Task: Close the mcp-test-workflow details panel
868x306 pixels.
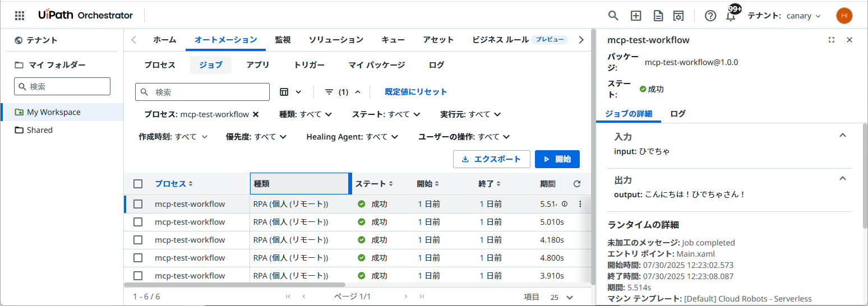Action: [x=849, y=40]
